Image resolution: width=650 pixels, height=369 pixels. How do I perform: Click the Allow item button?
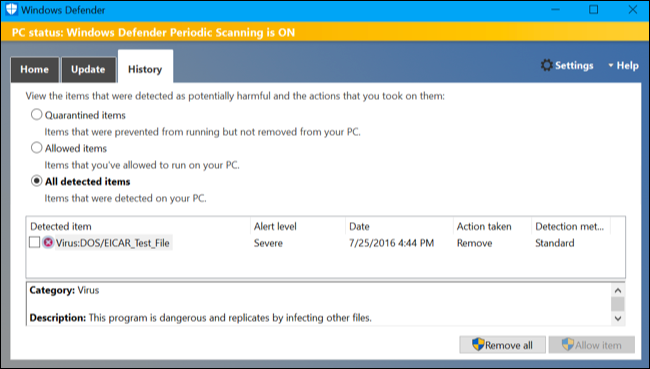pos(592,345)
